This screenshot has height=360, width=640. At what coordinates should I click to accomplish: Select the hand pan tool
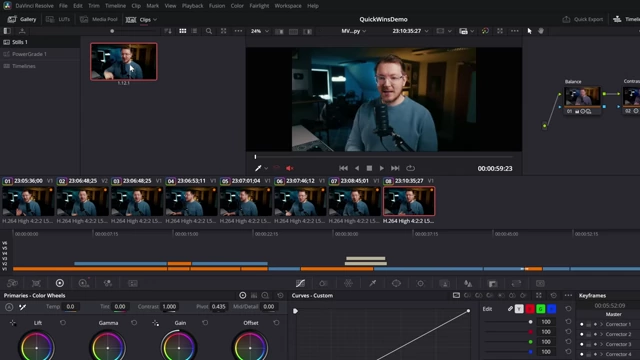coord(541,31)
